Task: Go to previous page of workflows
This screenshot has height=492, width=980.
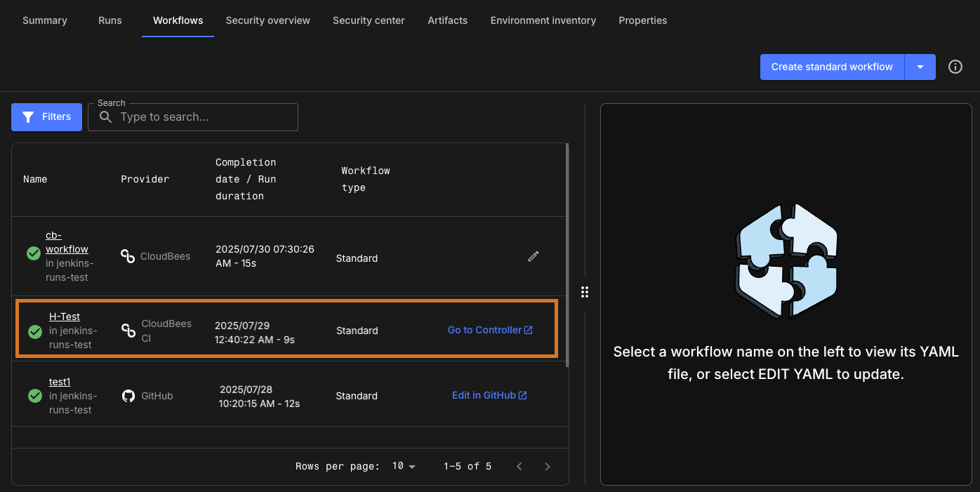Action: (519, 466)
